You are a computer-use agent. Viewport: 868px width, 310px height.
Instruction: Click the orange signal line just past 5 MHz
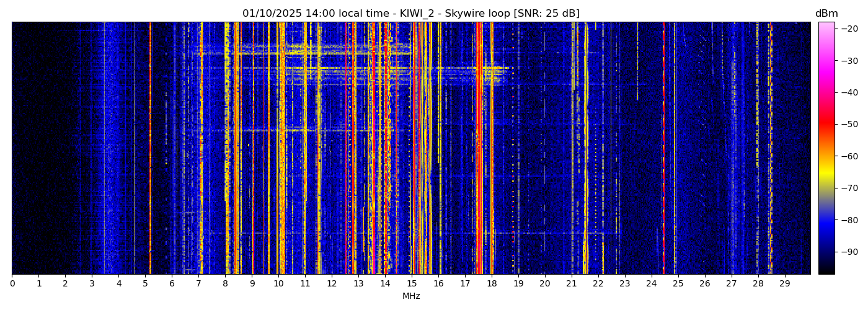150,149
